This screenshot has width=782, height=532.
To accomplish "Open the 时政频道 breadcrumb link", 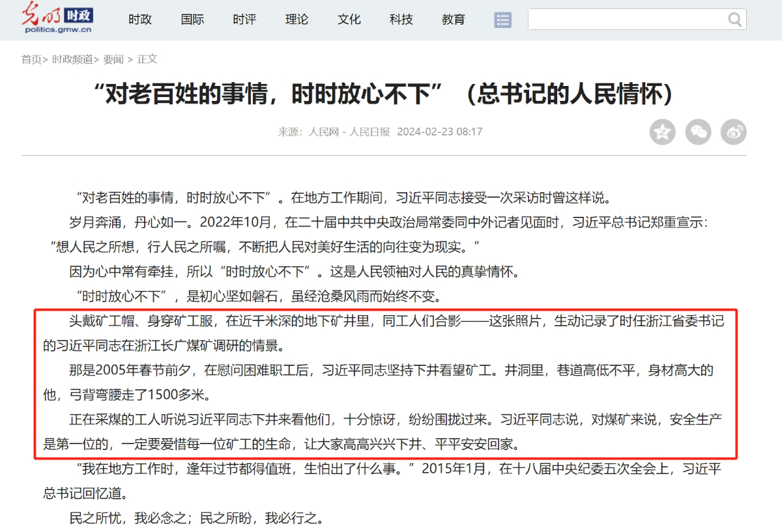I will click(72, 59).
